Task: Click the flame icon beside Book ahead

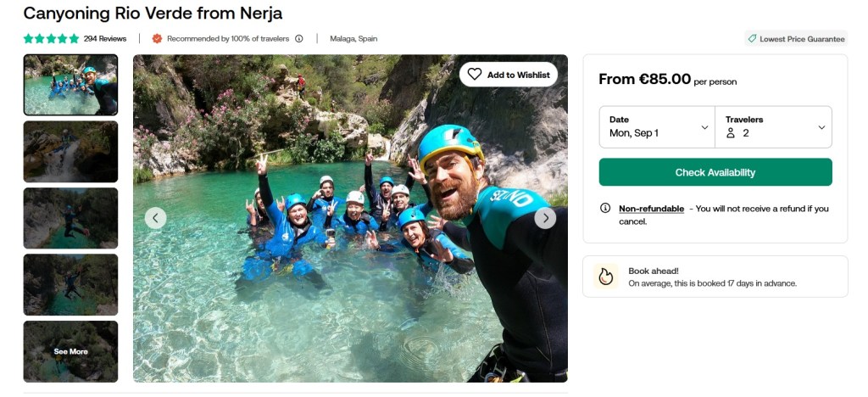Action: click(x=606, y=277)
